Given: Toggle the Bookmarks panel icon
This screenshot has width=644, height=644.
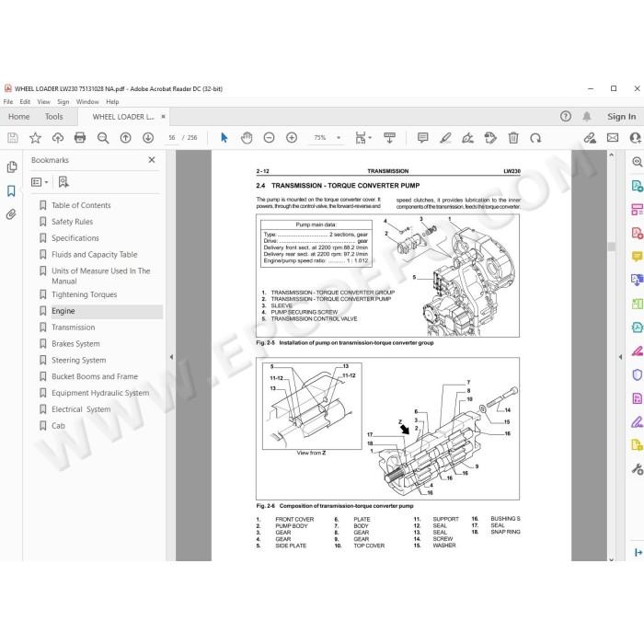Looking at the screenshot, I should point(11,191).
